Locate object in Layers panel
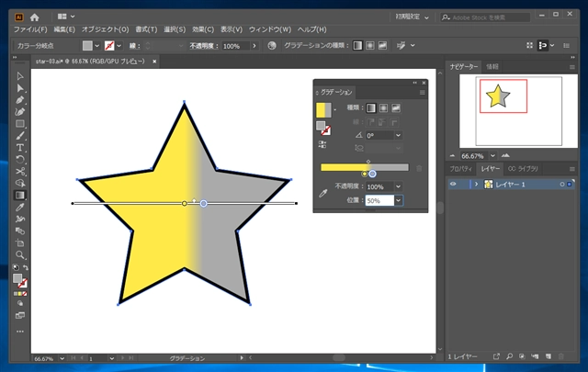This screenshot has height=372, width=588. (x=509, y=356)
